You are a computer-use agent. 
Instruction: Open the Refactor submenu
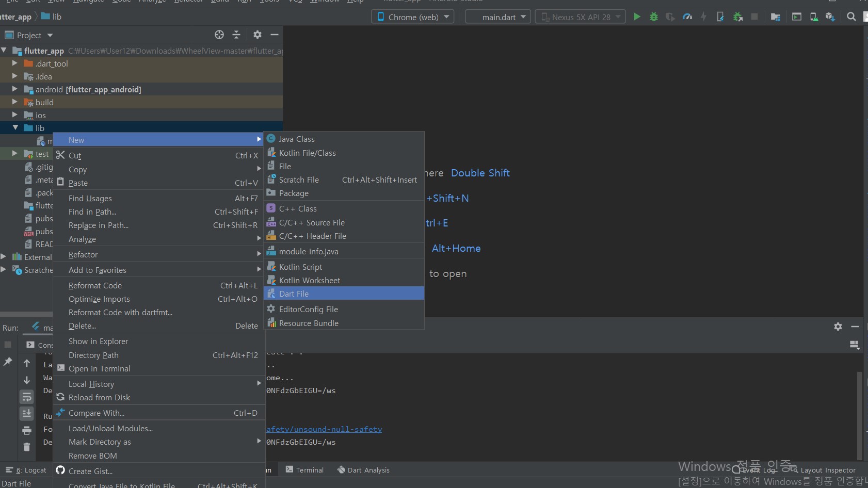(159, 254)
